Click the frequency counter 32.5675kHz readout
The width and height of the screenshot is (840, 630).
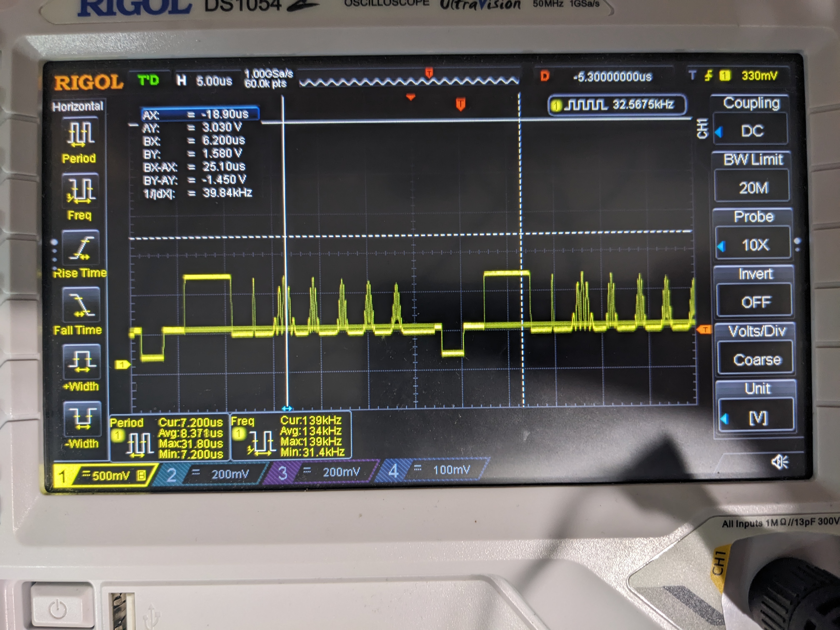[x=617, y=105]
